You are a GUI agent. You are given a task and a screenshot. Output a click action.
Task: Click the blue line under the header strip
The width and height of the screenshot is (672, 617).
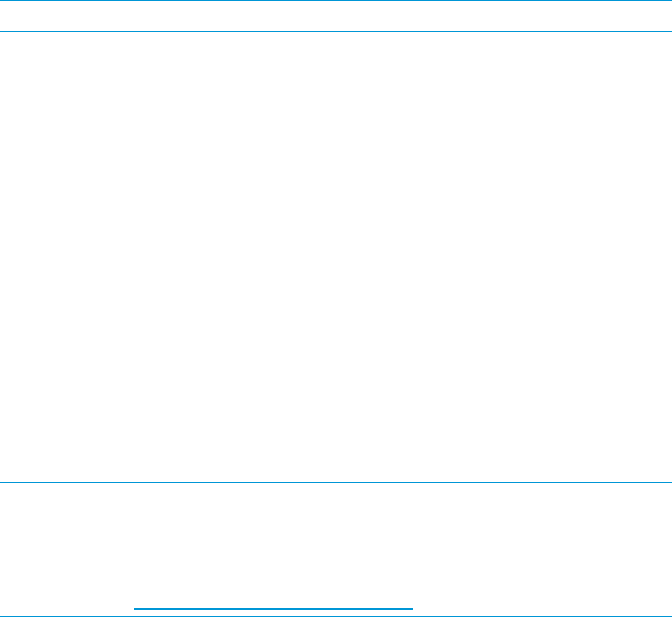click(336, 31)
